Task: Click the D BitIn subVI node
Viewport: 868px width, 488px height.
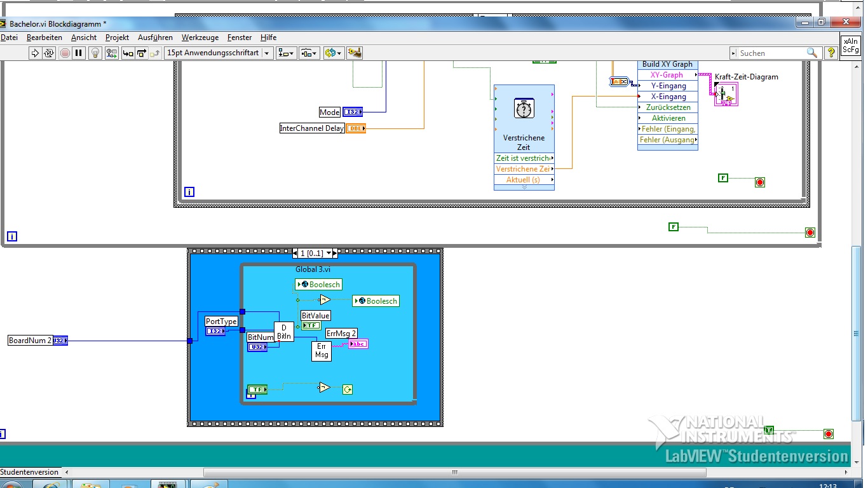Action: click(x=284, y=332)
